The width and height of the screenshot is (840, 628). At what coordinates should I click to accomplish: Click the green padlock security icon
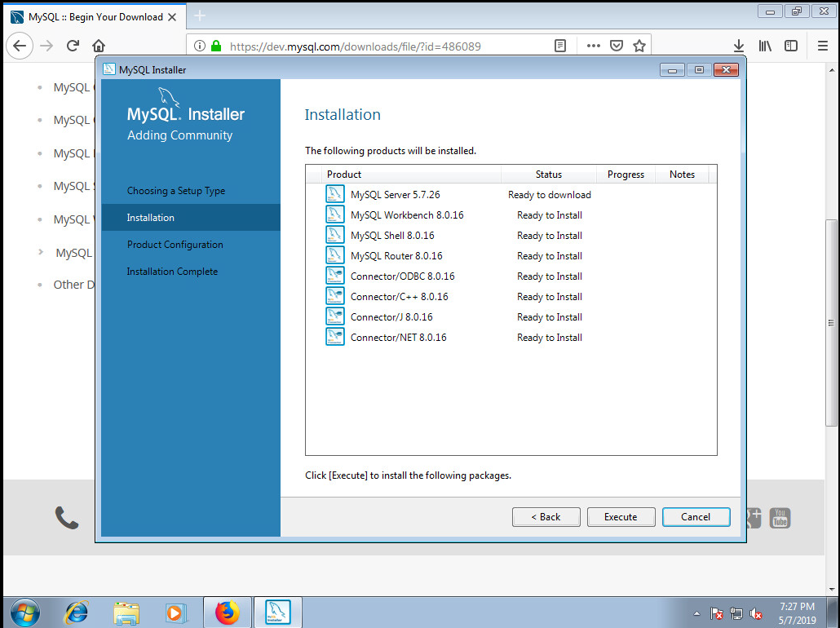(216, 46)
